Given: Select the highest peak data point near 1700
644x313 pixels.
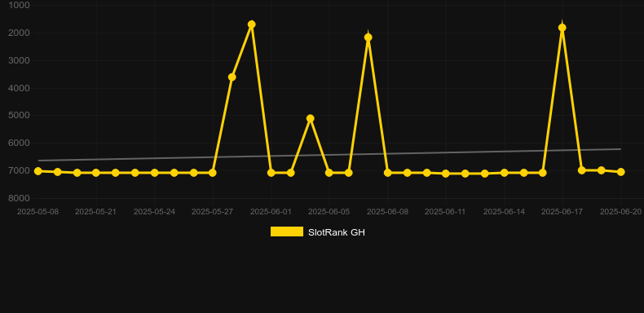Looking at the screenshot, I should tap(252, 24).
